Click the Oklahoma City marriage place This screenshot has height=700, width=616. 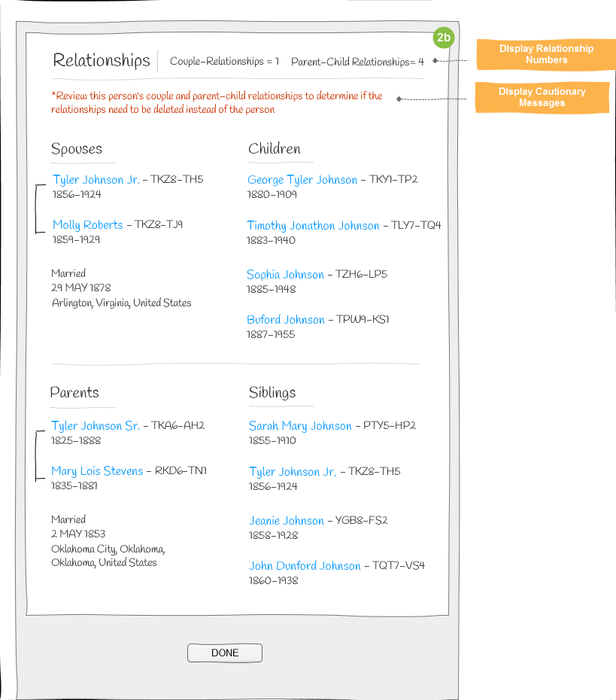pyautogui.click(x=108, y=555)
